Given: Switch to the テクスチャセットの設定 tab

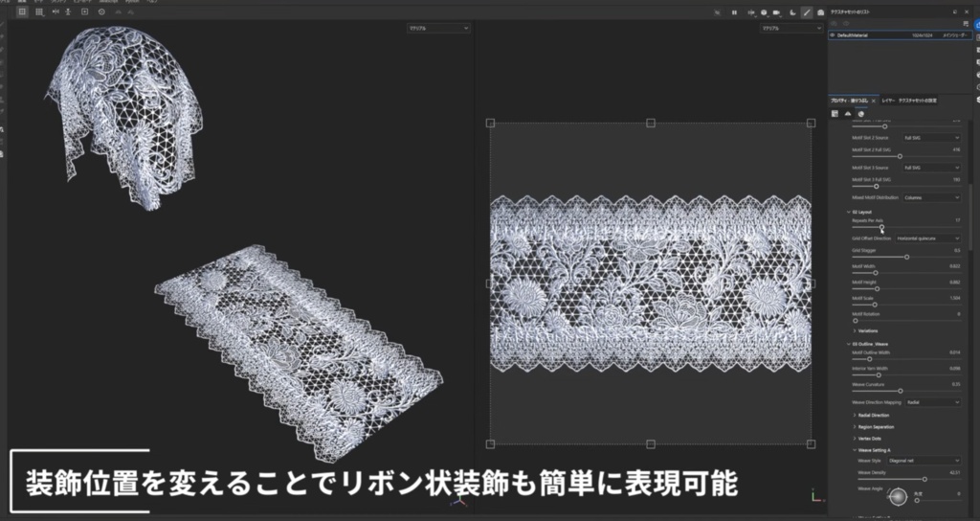Looking at the screenshot, I should point(918,101).
